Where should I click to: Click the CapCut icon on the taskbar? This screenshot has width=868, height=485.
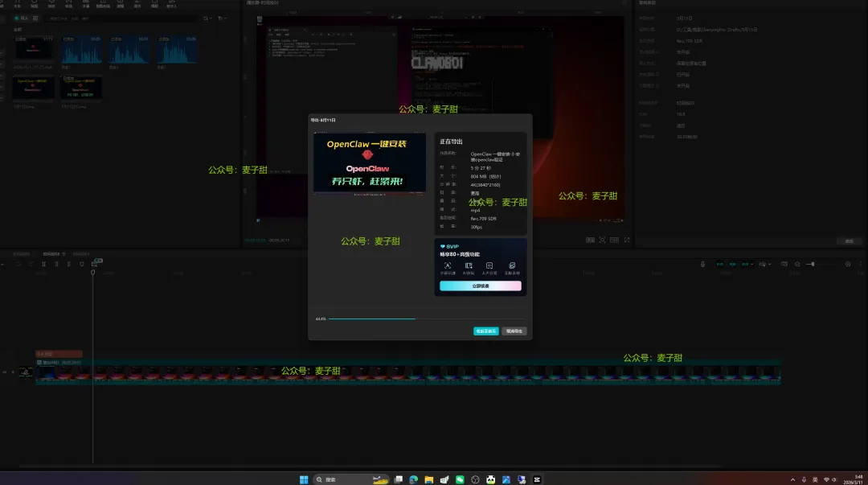coord(537,479)
